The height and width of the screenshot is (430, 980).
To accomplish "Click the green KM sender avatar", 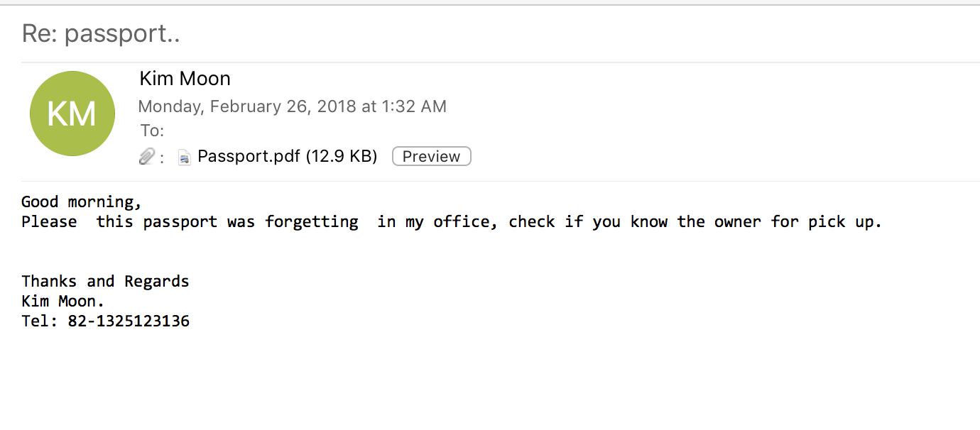I will [x=72, y=114].
